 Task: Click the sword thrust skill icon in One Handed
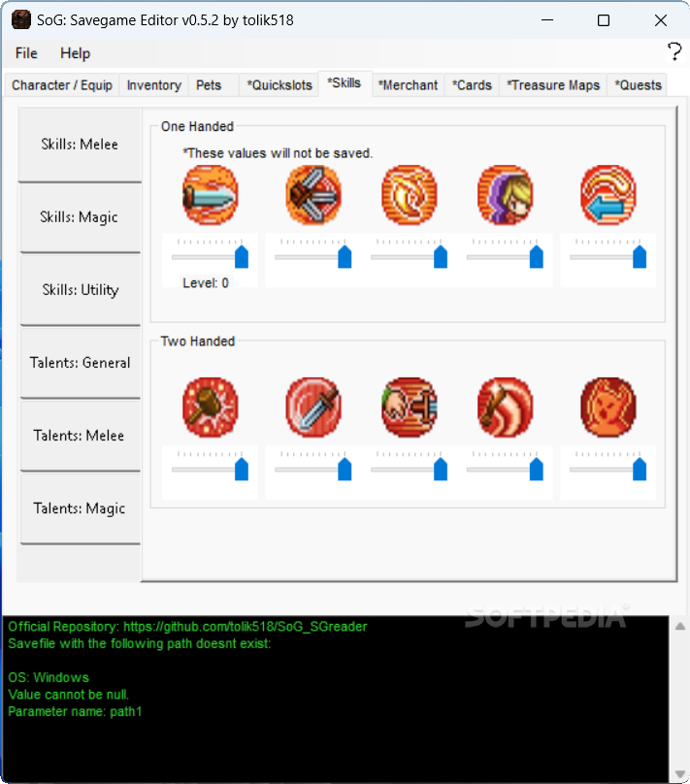(210, 195)
